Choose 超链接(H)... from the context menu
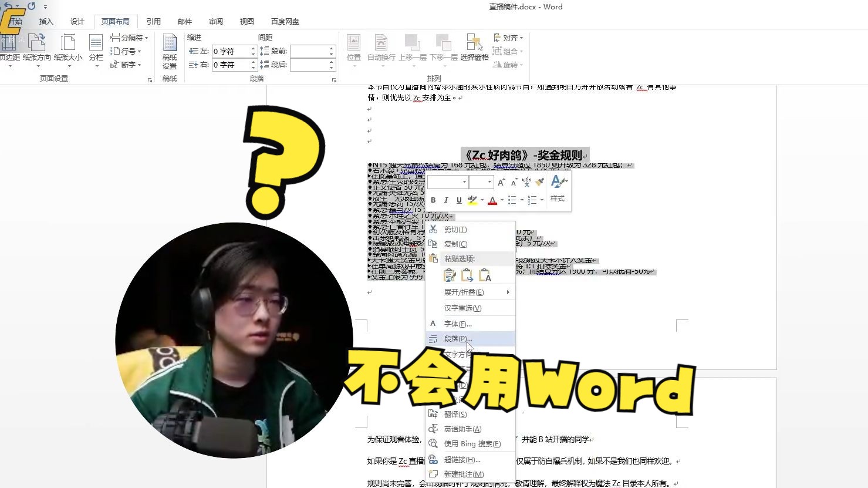Image resolution: width=868 pixels, height=488 pixels. coord(470,459)
